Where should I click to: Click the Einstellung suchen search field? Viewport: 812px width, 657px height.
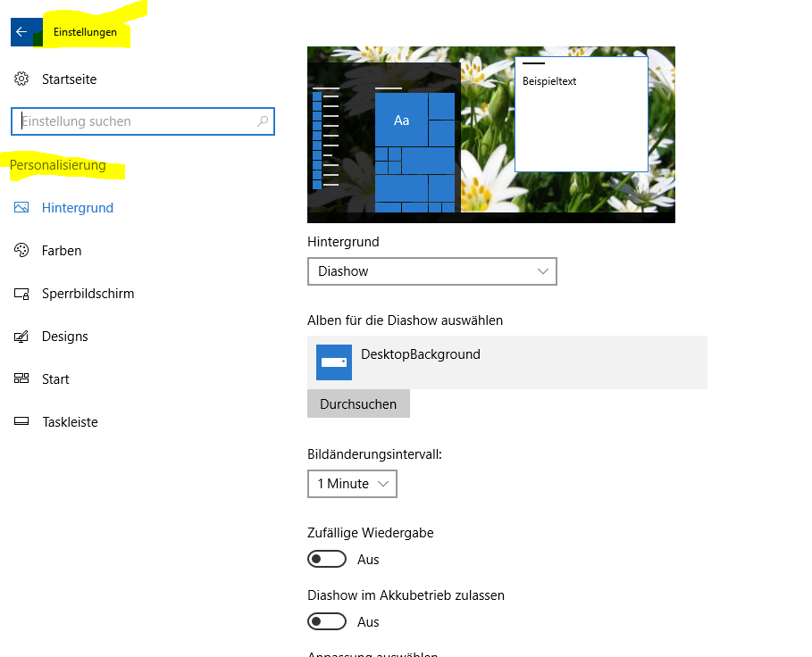143,121
